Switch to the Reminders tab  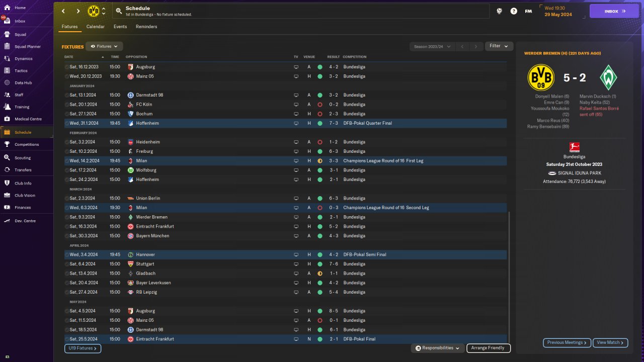point(146,27)
